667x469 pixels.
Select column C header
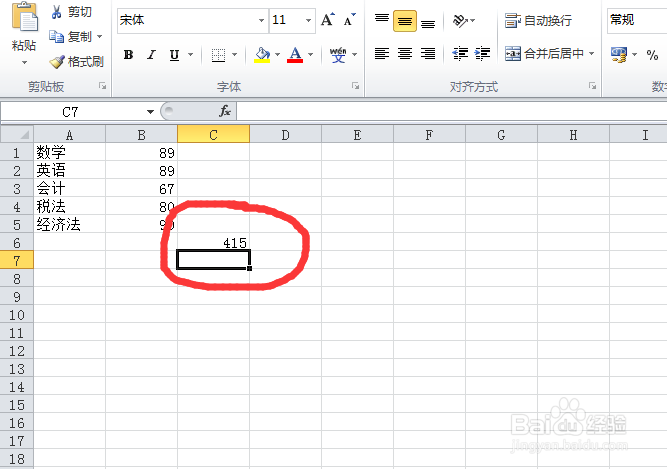coord(214,135)
